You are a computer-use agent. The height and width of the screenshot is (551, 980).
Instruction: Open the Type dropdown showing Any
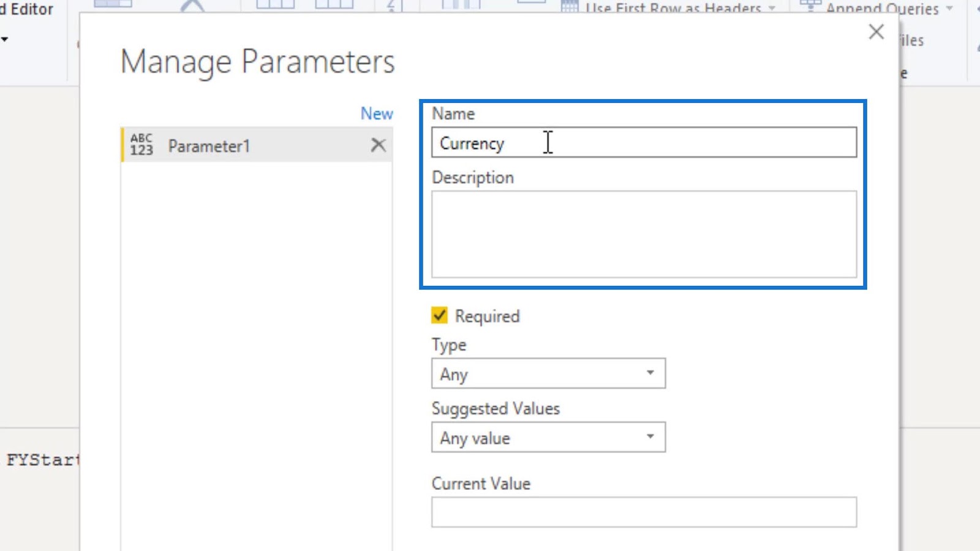(x=548, y=373)
